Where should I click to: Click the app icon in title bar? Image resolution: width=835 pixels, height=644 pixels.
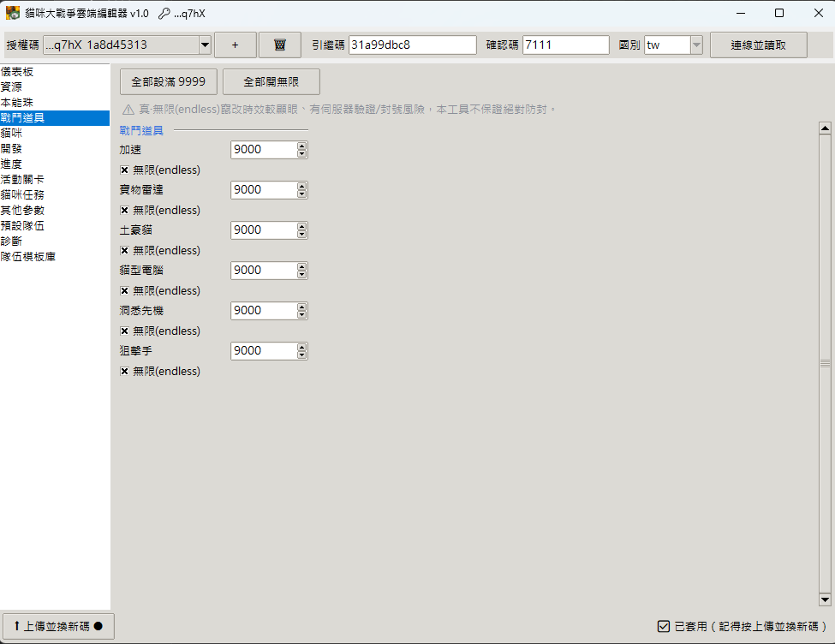[13, 13]
